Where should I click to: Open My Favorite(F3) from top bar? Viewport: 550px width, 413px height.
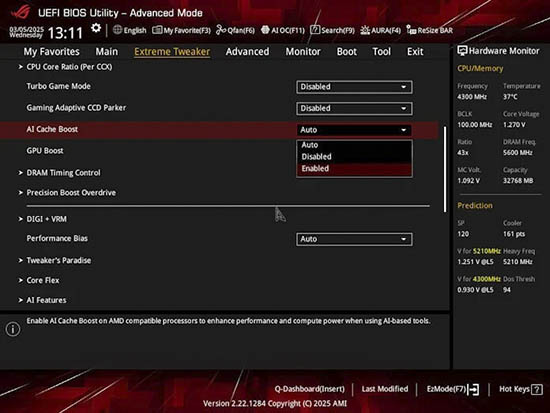click(181, 31)
